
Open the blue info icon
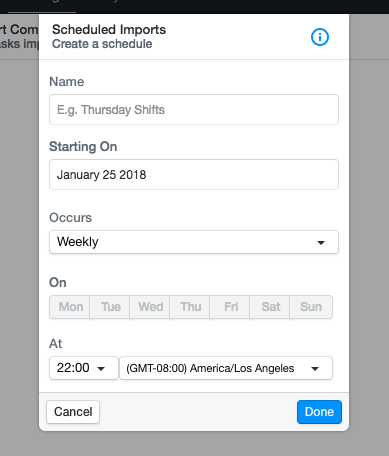click(x=320, y=37)
